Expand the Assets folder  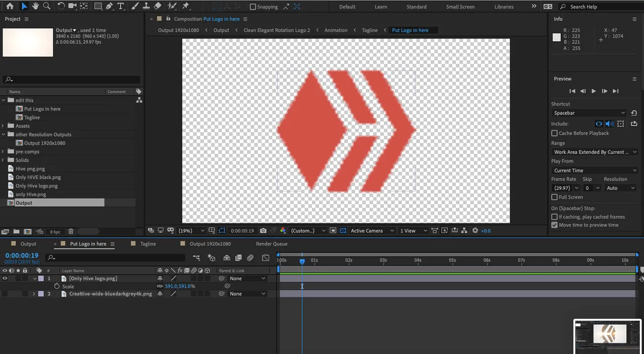pos(3,126)
